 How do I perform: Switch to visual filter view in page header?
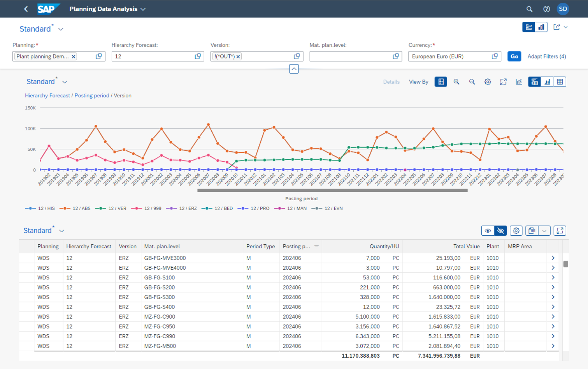[541, 27]
